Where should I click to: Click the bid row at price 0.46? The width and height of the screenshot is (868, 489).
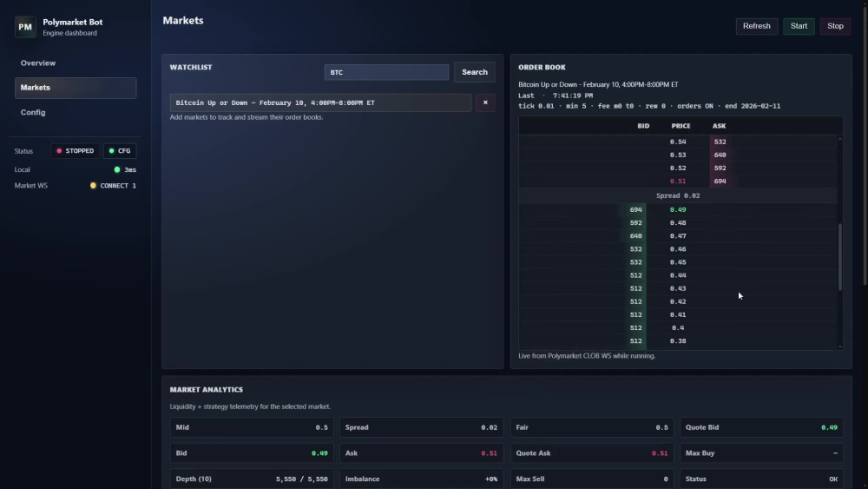click(x=678, y=249)
